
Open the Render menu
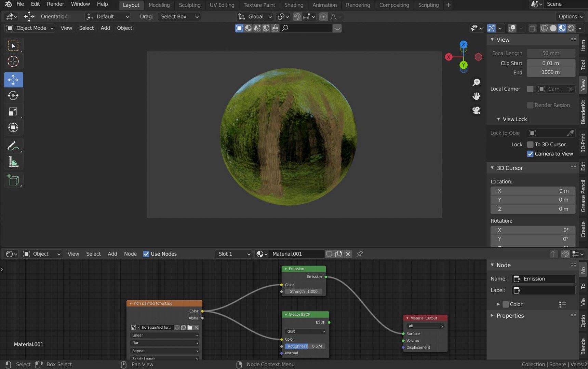click(55, 4)
